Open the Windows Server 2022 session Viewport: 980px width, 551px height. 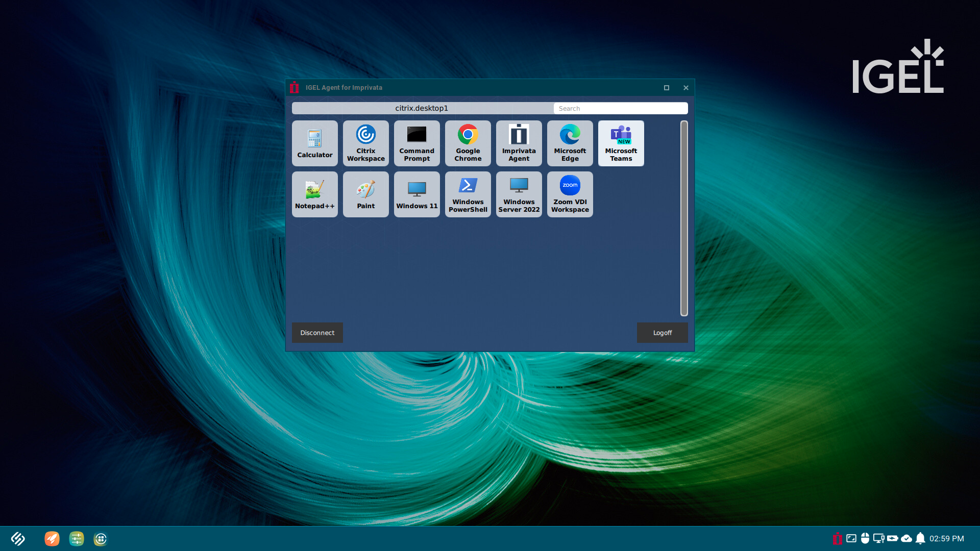coord(519,194)
